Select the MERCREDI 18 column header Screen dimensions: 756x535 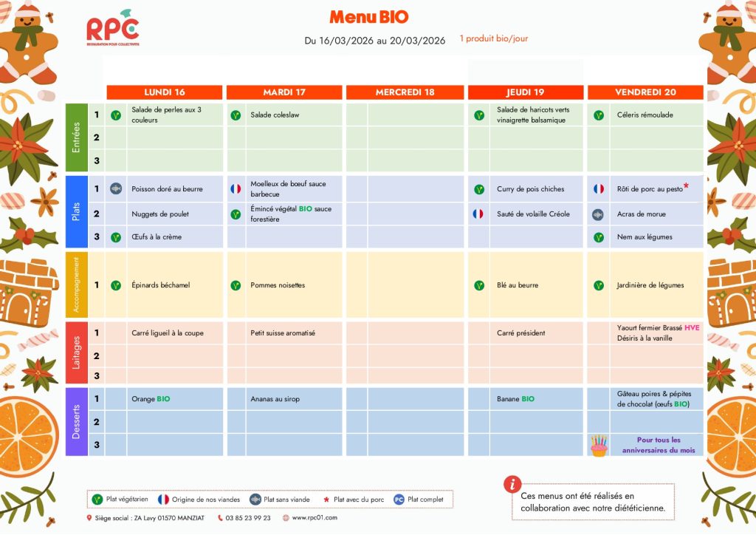click(x=405, y=92)
